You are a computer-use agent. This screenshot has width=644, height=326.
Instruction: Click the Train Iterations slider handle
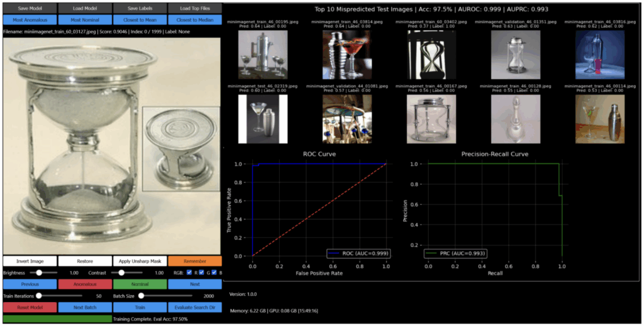coord(38,296)
